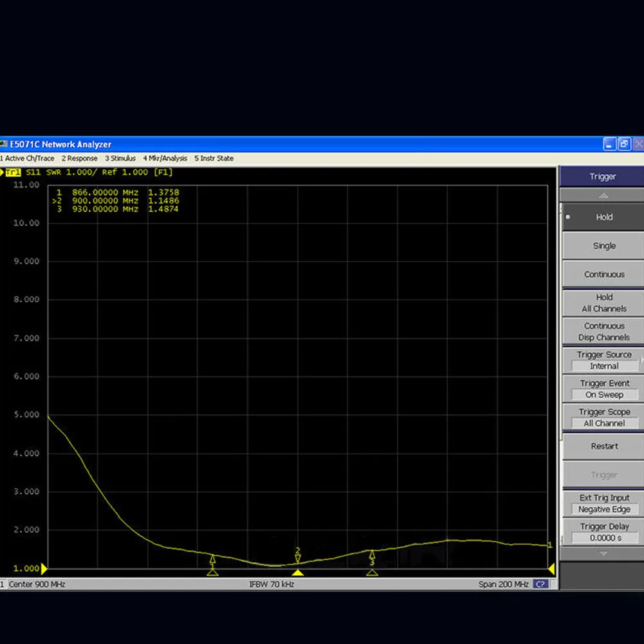Click the left yellow reference position arrow

pos(44,569)
